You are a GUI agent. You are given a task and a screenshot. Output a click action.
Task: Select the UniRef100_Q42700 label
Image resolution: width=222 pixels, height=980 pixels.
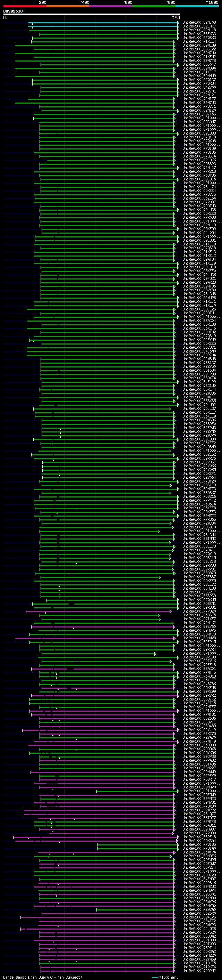199,88
